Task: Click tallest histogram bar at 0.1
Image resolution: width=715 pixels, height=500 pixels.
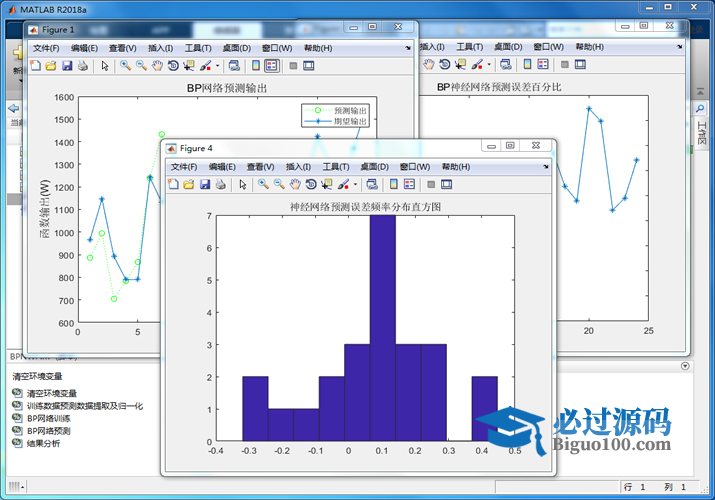Action: (383, 328)
